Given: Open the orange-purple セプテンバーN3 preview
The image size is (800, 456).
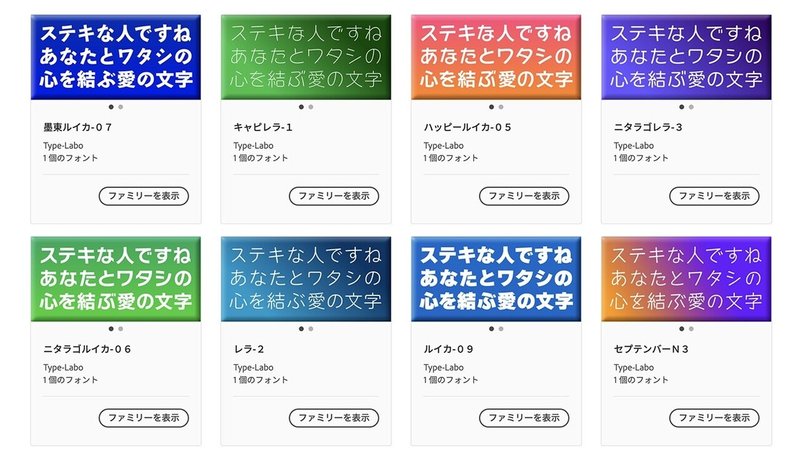Looking at the screenshot, I should click(x=686, y=279).
